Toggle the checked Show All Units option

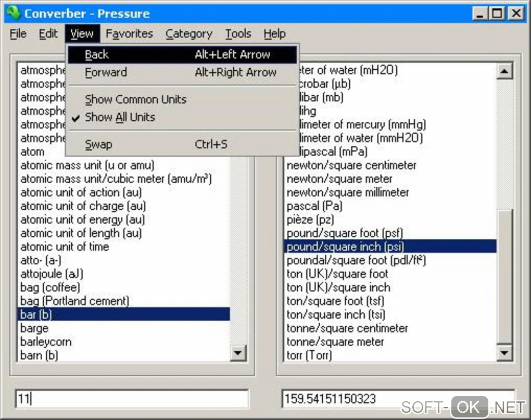click(x=182, y=117)
